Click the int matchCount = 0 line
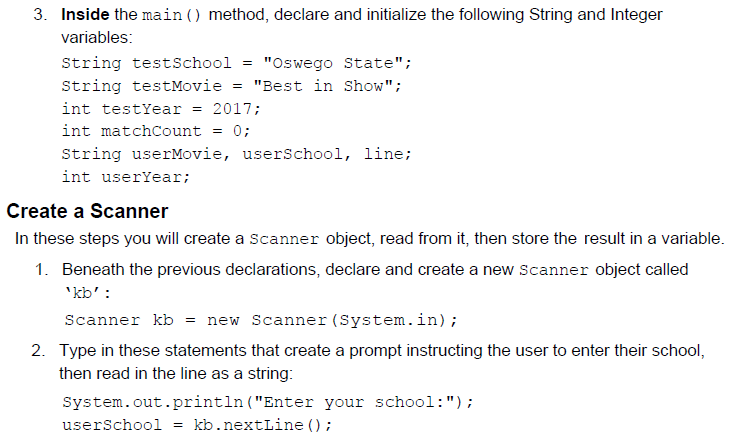This screenshot has width=730, height=440. [155, 131]
